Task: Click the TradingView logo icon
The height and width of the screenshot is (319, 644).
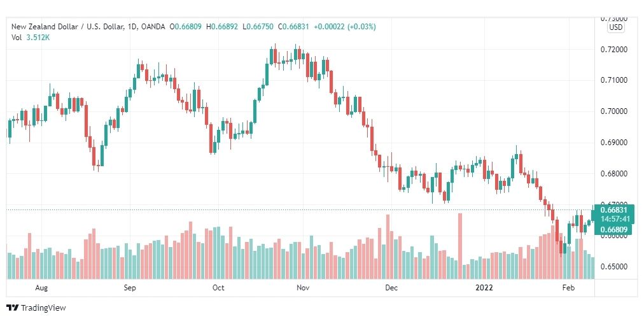Action: pyautogui.click(x=13, y=308)
